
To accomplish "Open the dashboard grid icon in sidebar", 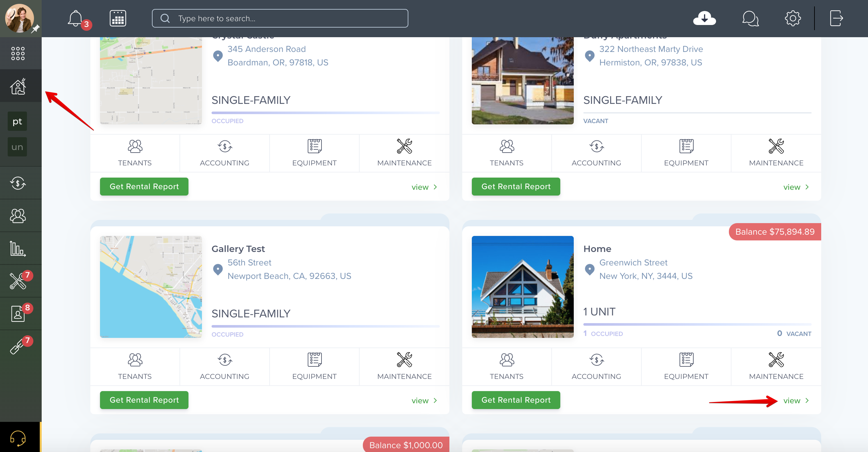I will 18,53.
